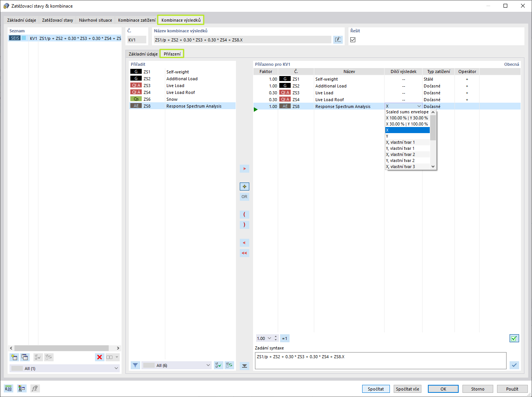Pick 'Y, vlastní tvar 2' from the list
Viewport: 532px width, 397px height.
click(x=407, y=160)
